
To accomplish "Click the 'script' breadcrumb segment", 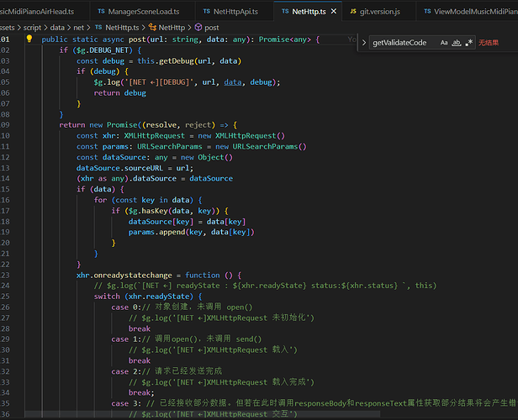I will click(x=32, y=28).
